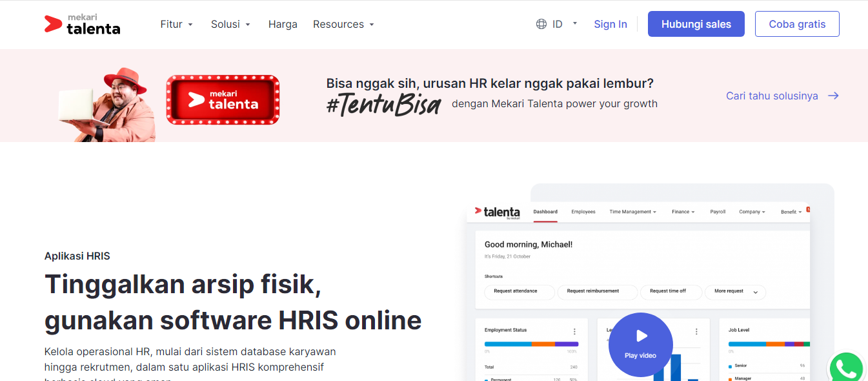
Task: Select the Payroll menu item
Action: click(718, 212)
